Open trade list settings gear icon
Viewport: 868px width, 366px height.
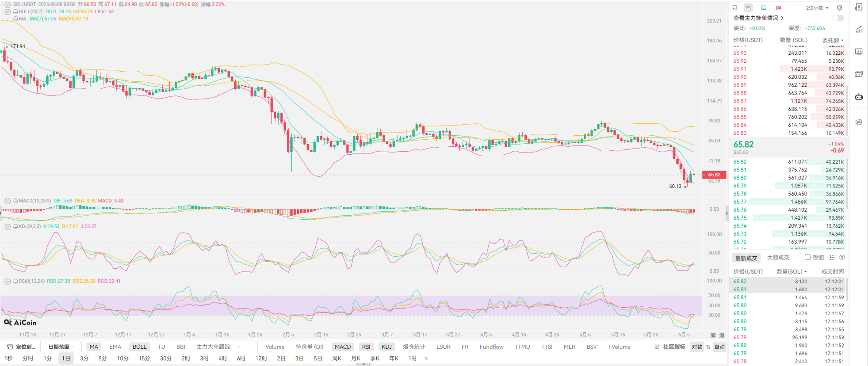tap(842, 257)
